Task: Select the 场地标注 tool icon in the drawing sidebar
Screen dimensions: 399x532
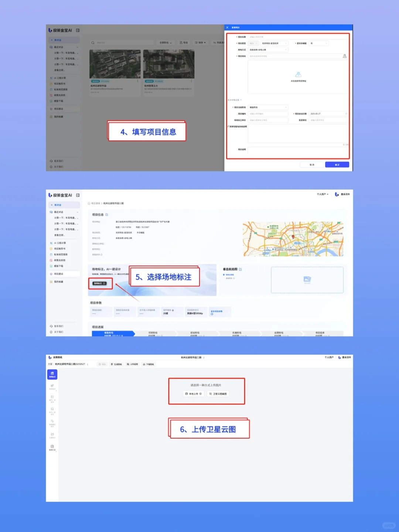Action: pos(52,374)
